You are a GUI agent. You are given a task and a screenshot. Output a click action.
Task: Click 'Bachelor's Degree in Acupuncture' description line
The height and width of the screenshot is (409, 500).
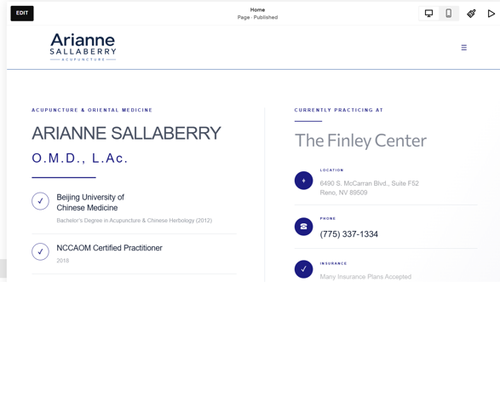pyautogui.click(x=134, y=220)
